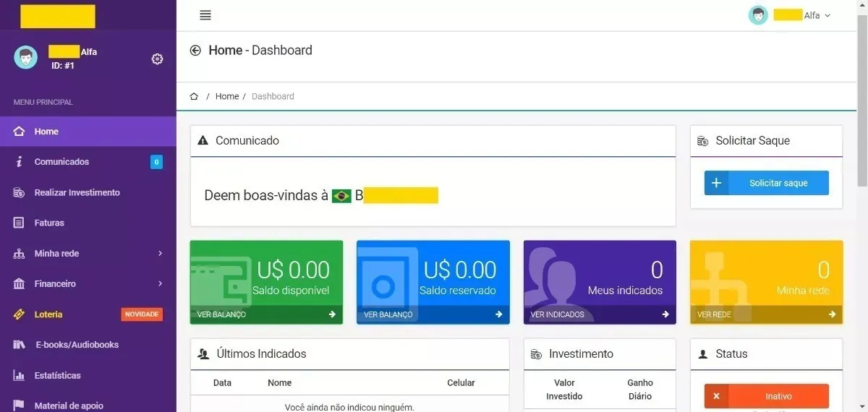Click VER REDE on the Minha rede card
Screen dimensions: 868x412
(714, 314)
